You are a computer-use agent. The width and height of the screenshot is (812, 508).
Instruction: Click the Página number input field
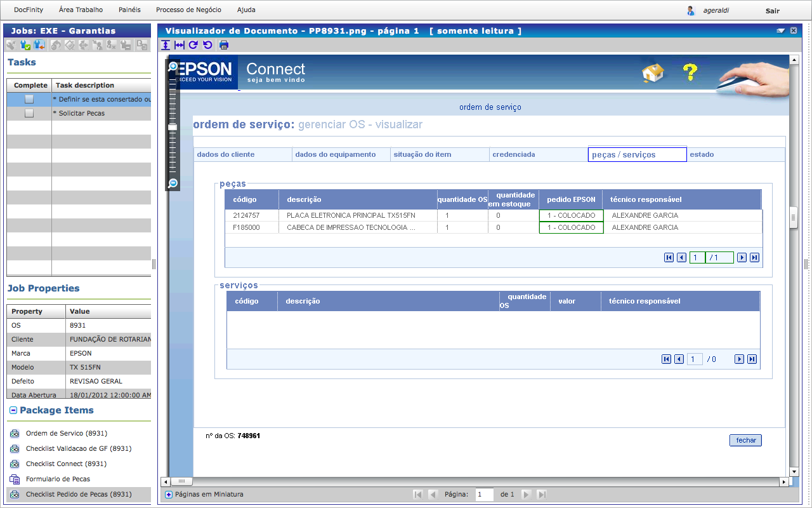click(484, 495)
